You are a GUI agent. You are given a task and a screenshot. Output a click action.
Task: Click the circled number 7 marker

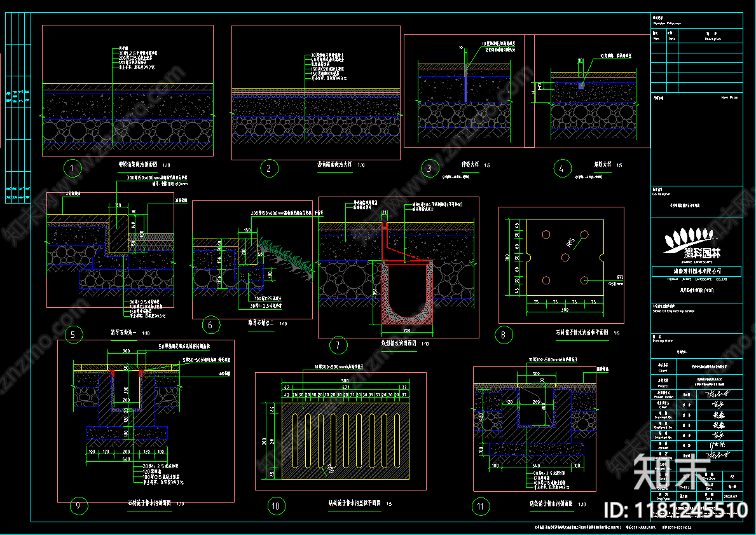coord(338,345)
